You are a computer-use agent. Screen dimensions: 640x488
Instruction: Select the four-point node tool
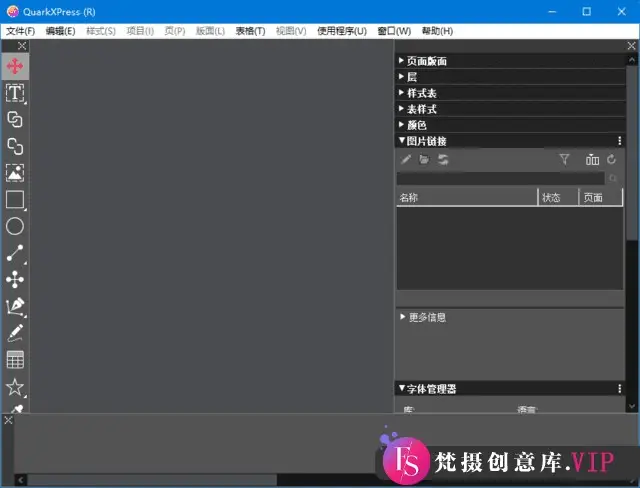pos(15,280)
